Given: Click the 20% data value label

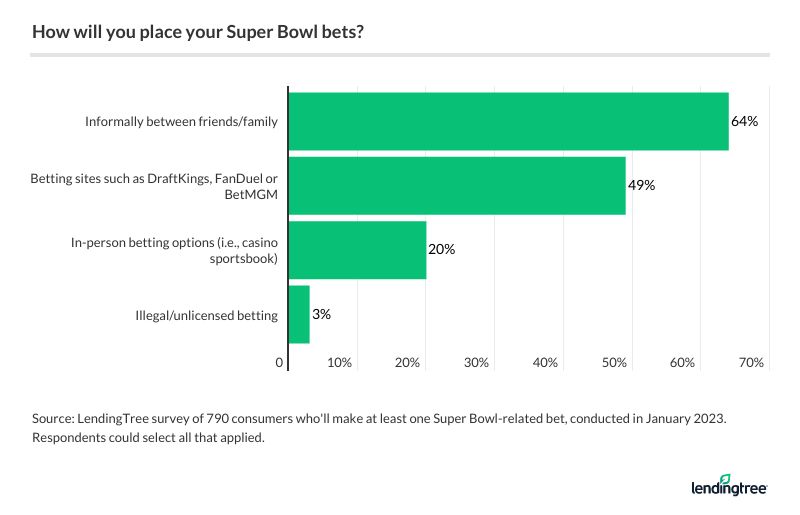Looking at the screenshot, I should click(x=441, y=250).
